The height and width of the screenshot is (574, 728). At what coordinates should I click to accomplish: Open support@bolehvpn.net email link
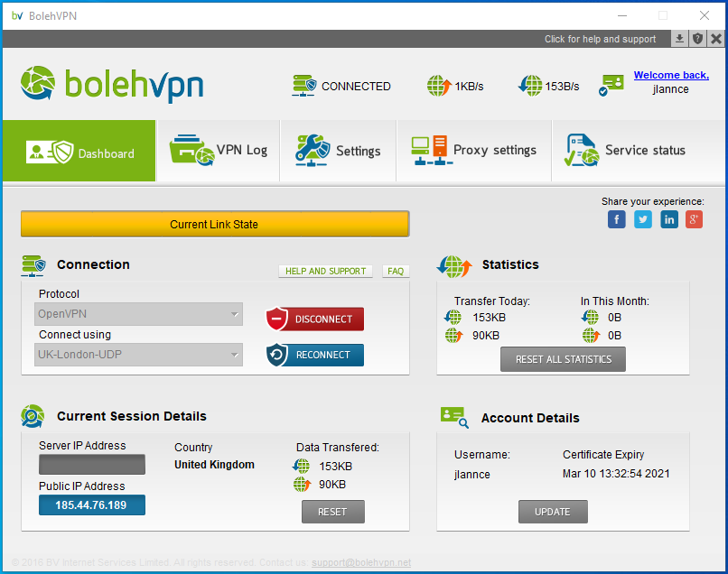(x=361, y=562)
